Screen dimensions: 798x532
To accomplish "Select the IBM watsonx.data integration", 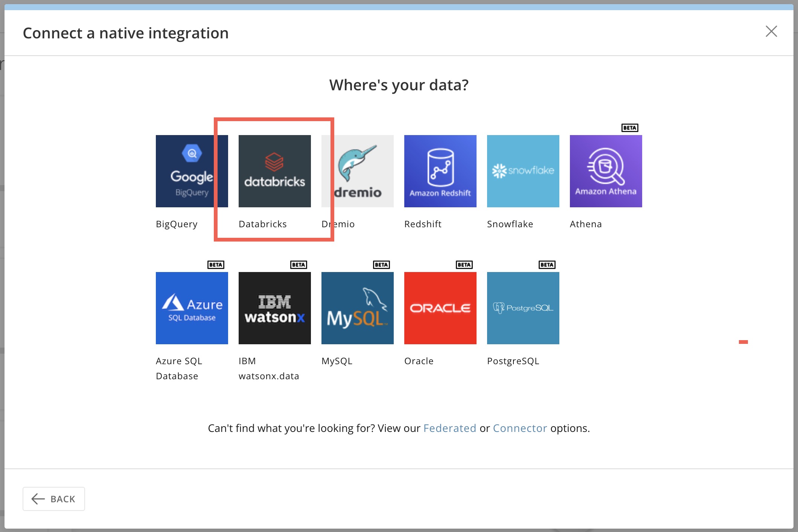I will (x=274, y=308).
